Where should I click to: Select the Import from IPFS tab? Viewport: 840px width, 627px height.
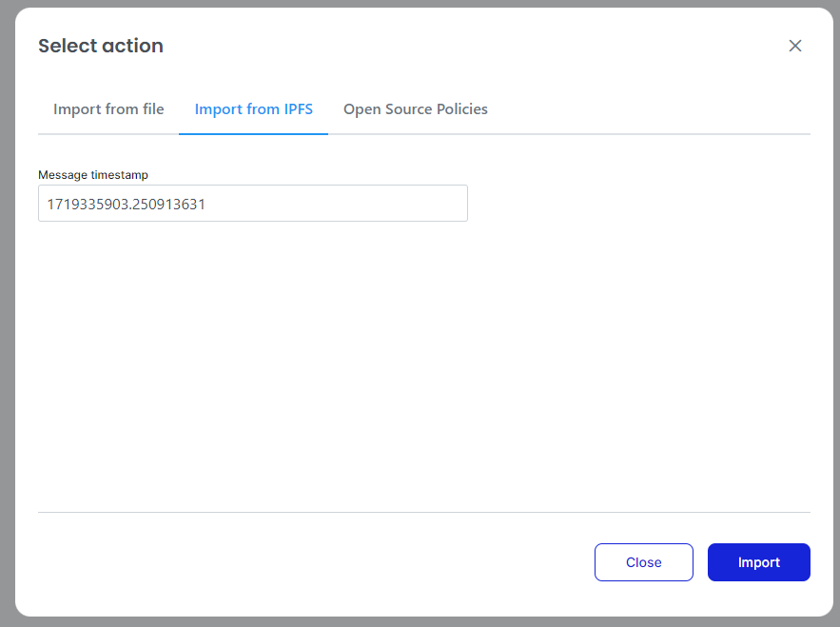click(x=253, y=109)
